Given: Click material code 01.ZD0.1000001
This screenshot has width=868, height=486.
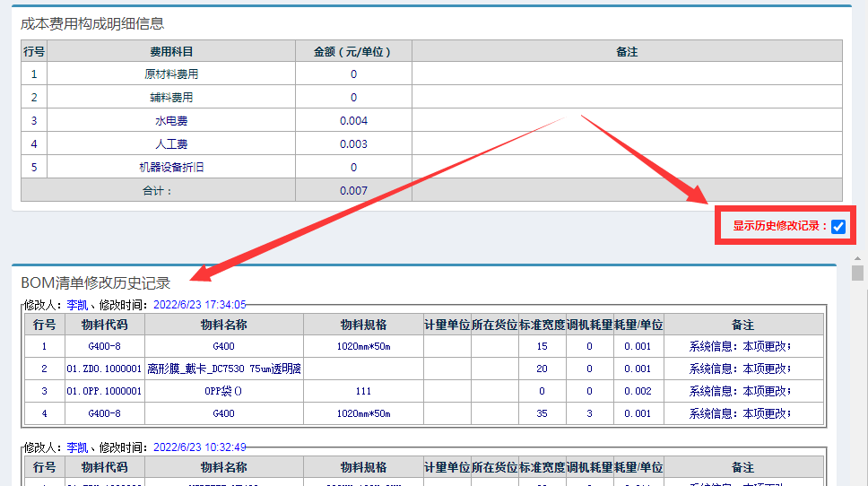Looking at the screenshot, I should pyautogui.click(x=104, y=369).
